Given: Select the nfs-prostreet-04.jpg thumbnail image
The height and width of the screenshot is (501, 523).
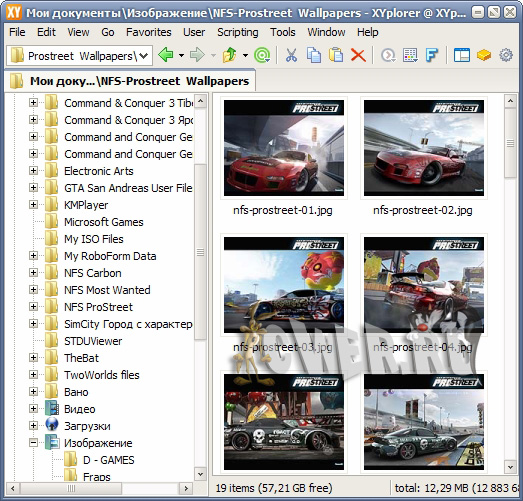Looking at the screenshot, I should [x=424, y=285].
